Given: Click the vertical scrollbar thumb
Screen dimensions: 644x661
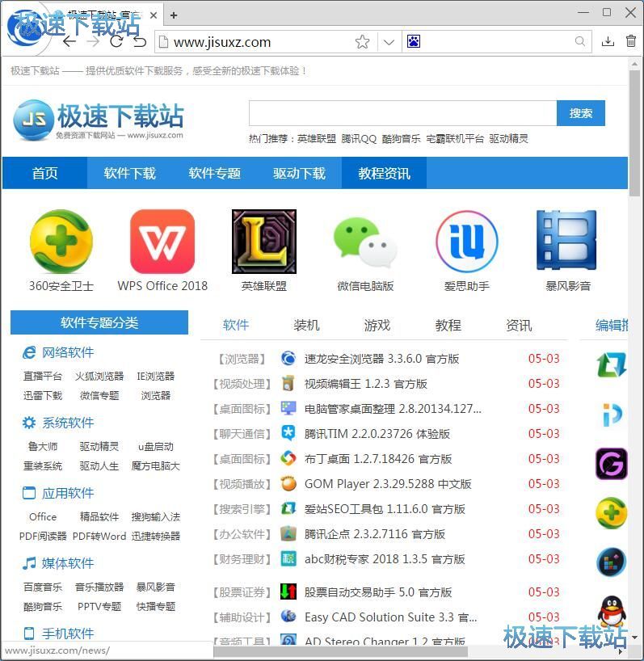Looking at the screenshot, I should pos(635,133).
